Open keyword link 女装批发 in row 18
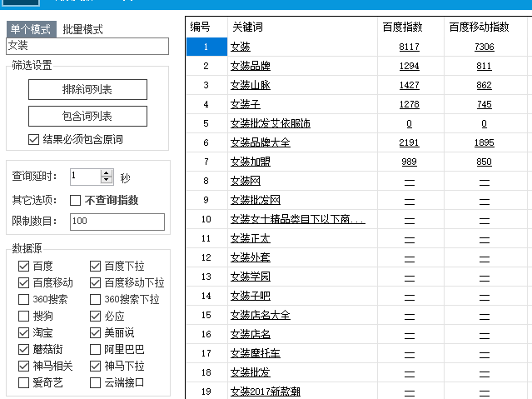 pos(251,372)
